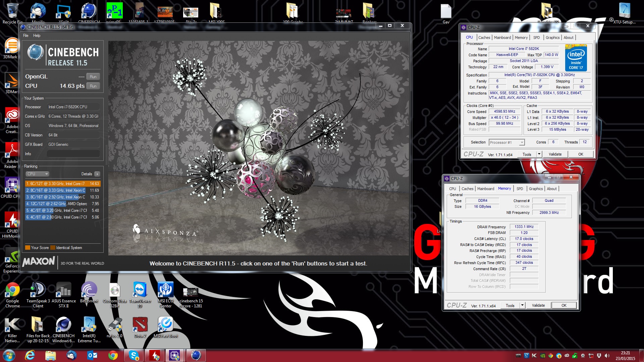Viewport: 644px width, 362px height.
Task: Open Skype from taskbar
Action: pos(134,355)
